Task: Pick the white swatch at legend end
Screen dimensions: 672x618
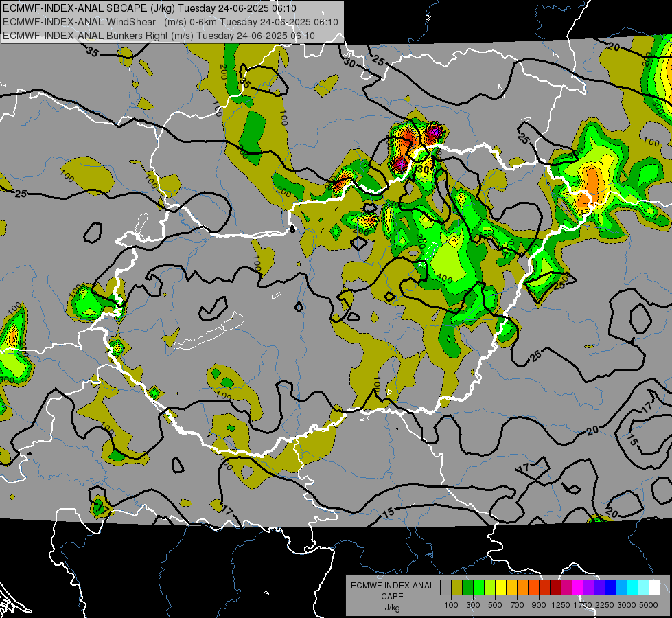Action: [655, 588]
